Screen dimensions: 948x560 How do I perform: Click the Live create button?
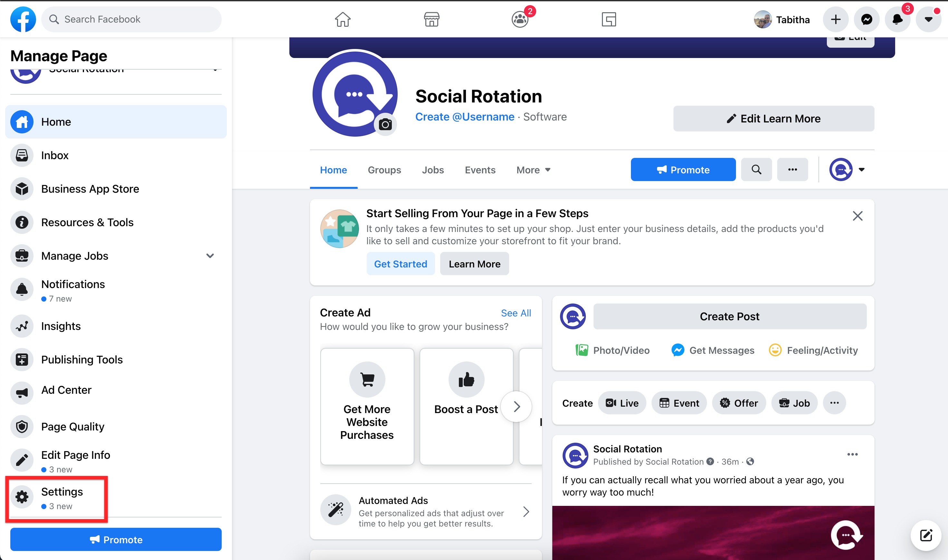click(622, 403)
